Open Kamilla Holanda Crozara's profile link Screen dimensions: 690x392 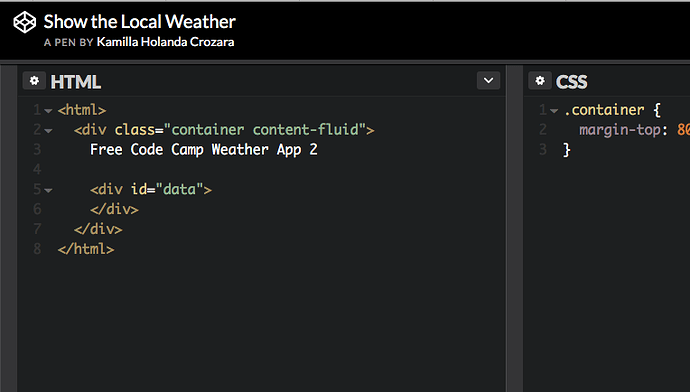pos(165,42)
